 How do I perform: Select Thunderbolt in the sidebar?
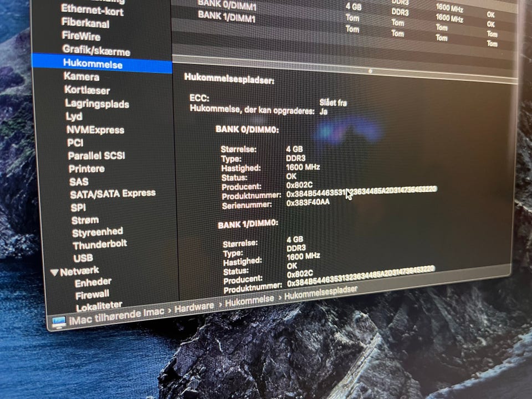(x=100, y=244)
